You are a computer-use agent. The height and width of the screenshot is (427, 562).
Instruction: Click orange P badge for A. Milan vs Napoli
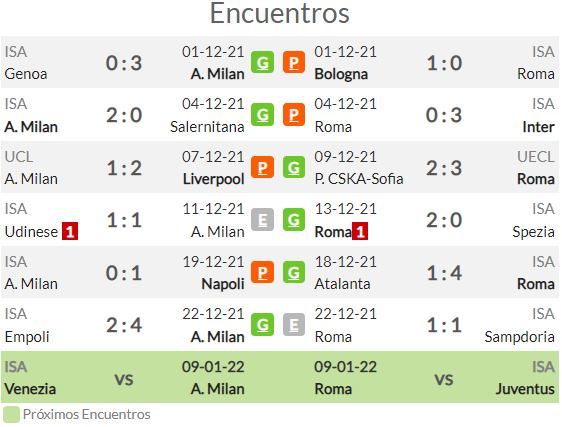tap(262, 272)
